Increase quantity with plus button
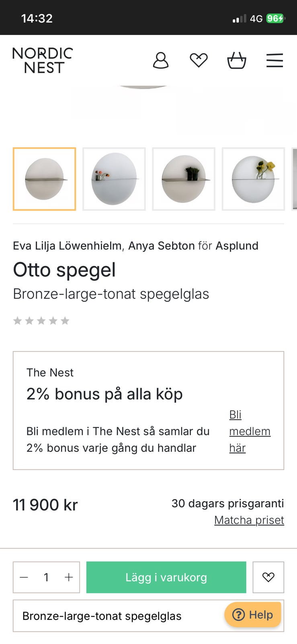The image size is (297, 644). pyautogui.click(x=69, y=577)
